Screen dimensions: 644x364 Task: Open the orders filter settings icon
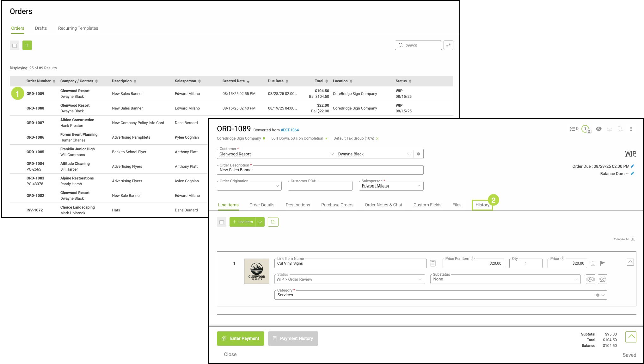pos(448,45)
